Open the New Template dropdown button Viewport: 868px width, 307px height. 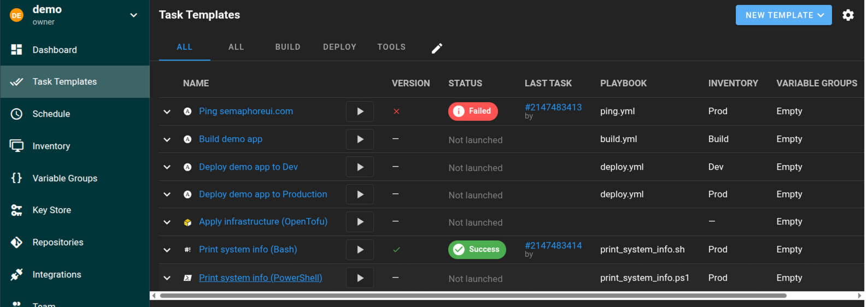[783, 15]
